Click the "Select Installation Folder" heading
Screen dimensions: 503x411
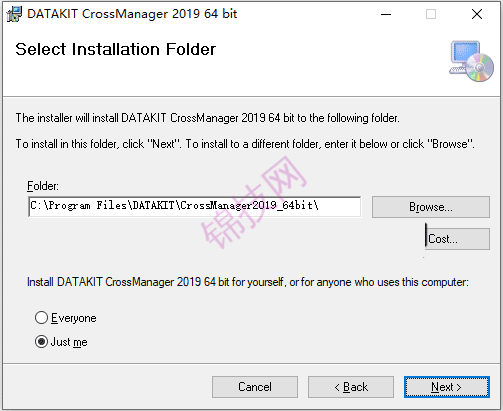[x=116, y=49]
